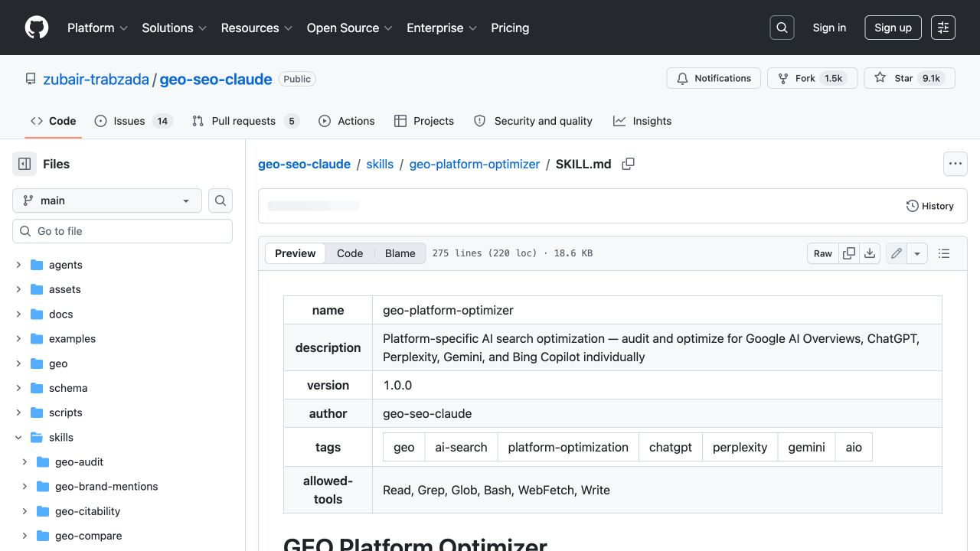
Task: Open the main branch selector
Action: [x=107, y=201]
